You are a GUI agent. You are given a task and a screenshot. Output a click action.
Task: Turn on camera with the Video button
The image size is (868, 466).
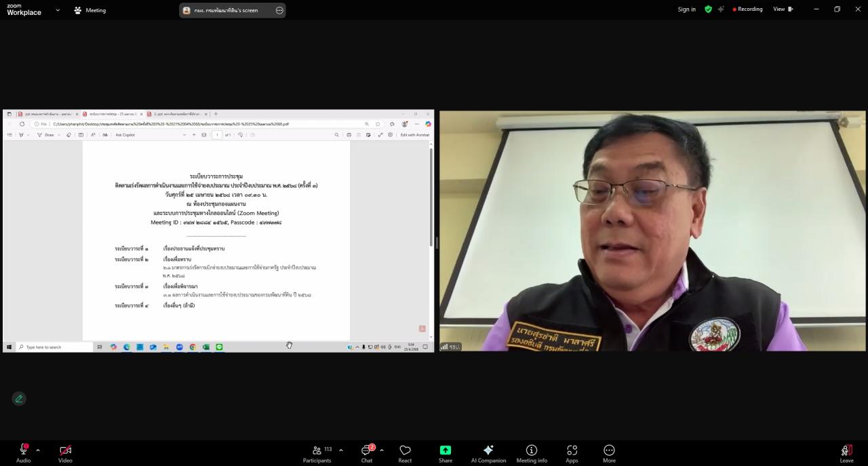[65, 453]
